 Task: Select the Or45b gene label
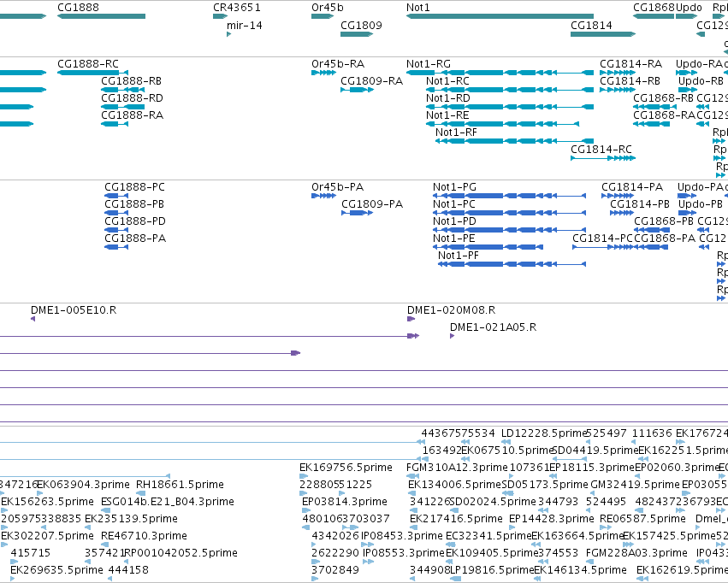328,8
